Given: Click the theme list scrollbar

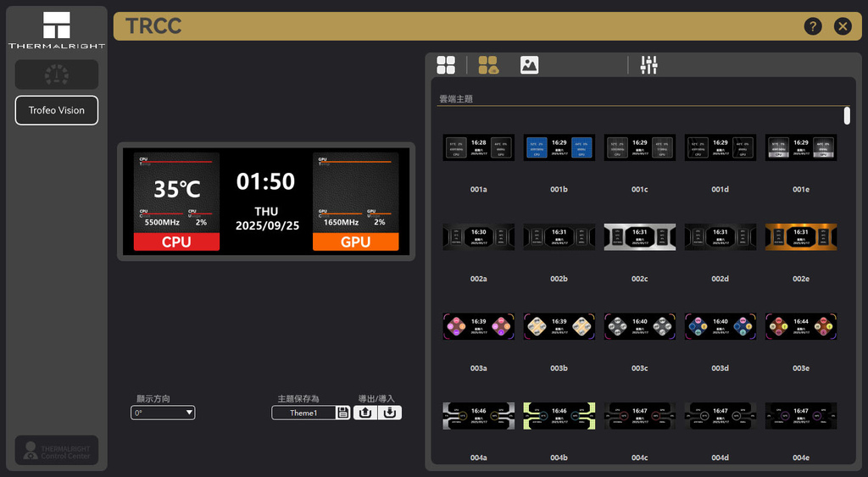Looking at the screenshot, I should [847, 116].
